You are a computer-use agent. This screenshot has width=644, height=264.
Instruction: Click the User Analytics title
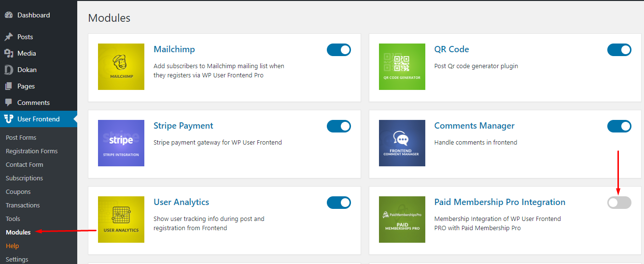(x=182, y=202)
